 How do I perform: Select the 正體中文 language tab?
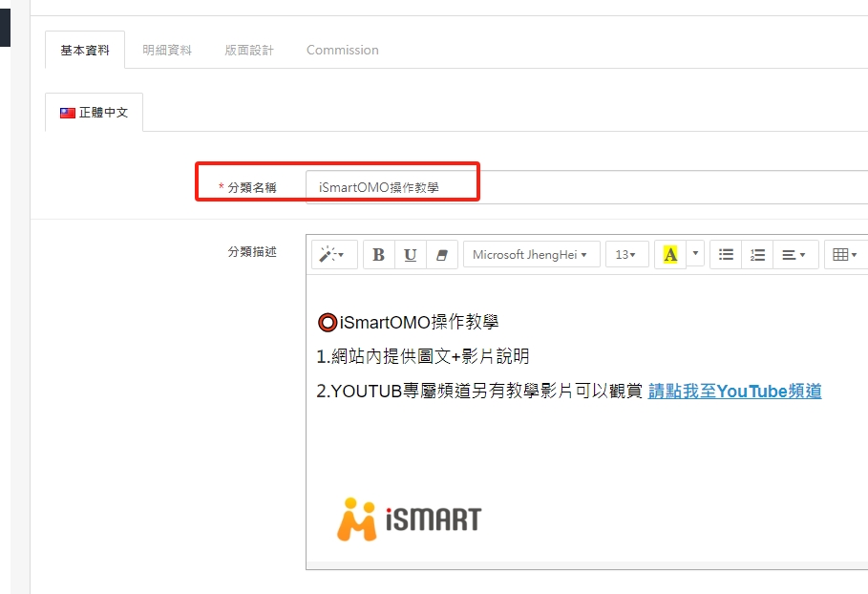[x=95, y=113]
